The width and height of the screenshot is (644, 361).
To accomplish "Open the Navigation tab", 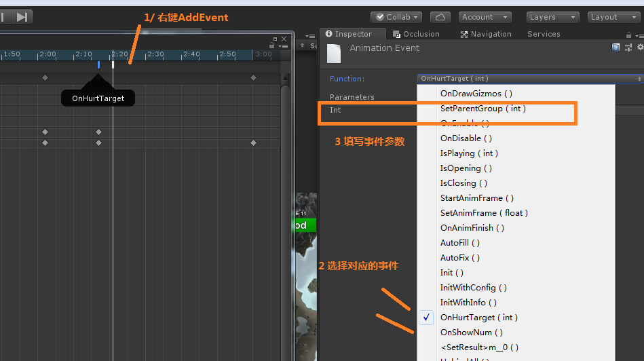I will tap(486, 34).
